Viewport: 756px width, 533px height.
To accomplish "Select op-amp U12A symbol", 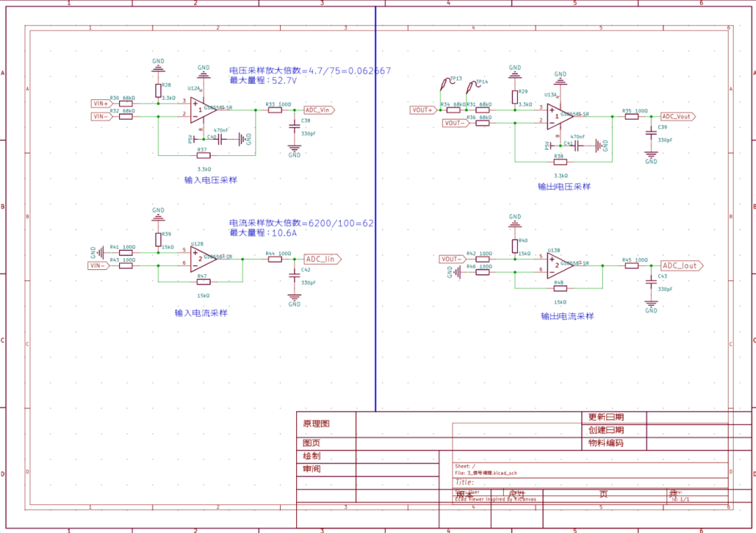I will 202,110.
